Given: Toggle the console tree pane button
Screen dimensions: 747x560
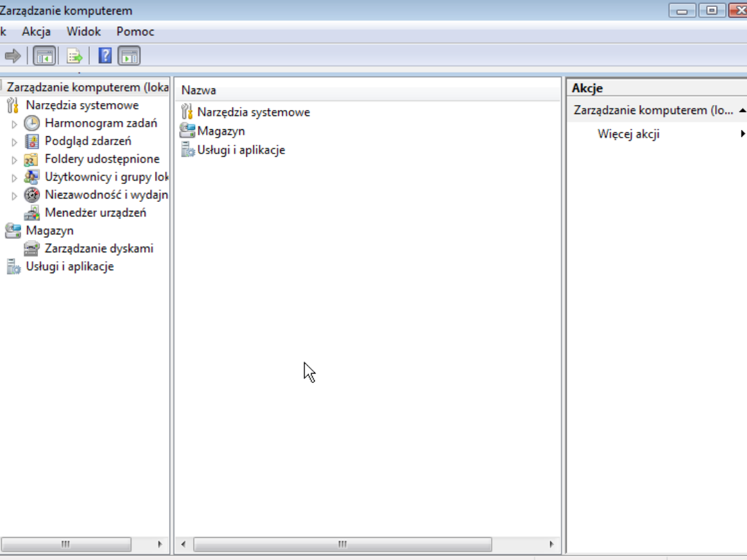Looking at the screenshot, I should [44, 56].
